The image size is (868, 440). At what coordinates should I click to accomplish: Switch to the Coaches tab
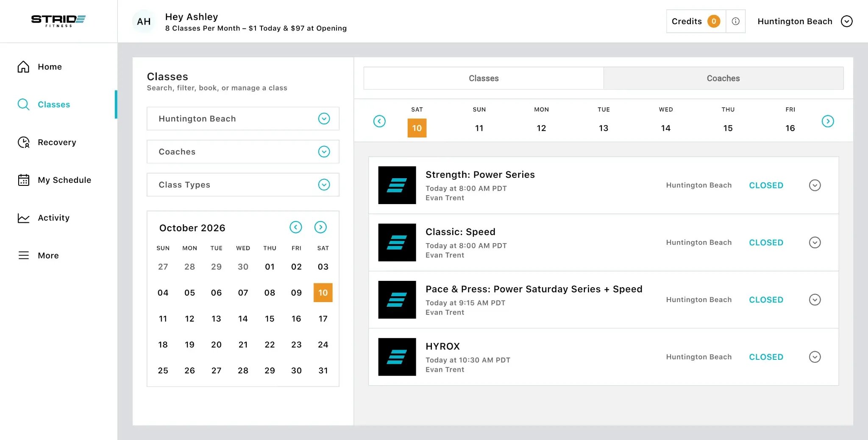coord(723,78)
